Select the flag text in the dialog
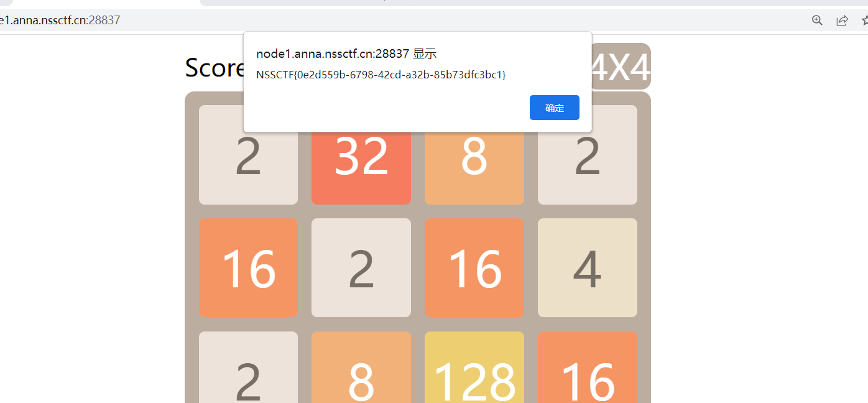Viewport: 868px width, 403px height. click(381, 75)
